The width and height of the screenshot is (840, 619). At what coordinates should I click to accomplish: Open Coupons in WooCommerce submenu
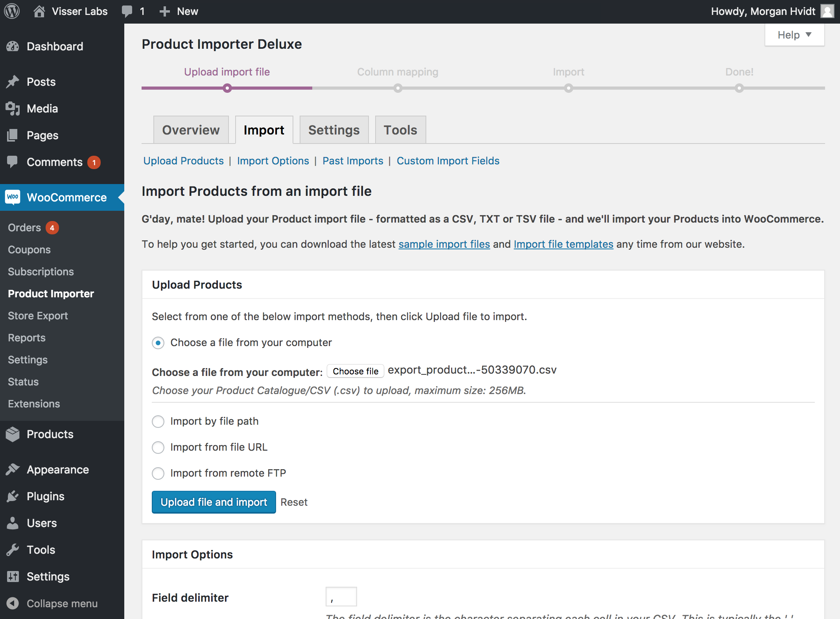(x=29, y=250)
